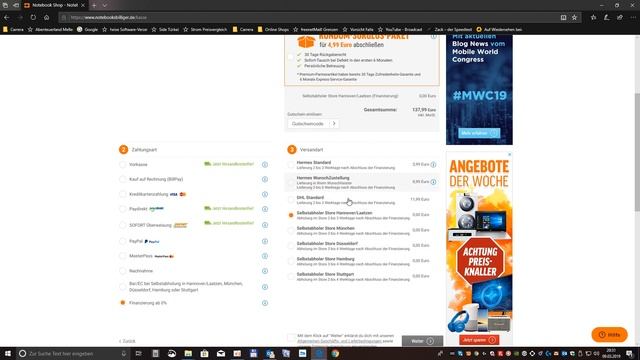
Task: Open Online Shops bookmark folder
Action: pyautogui.click(x=273, y=29)
